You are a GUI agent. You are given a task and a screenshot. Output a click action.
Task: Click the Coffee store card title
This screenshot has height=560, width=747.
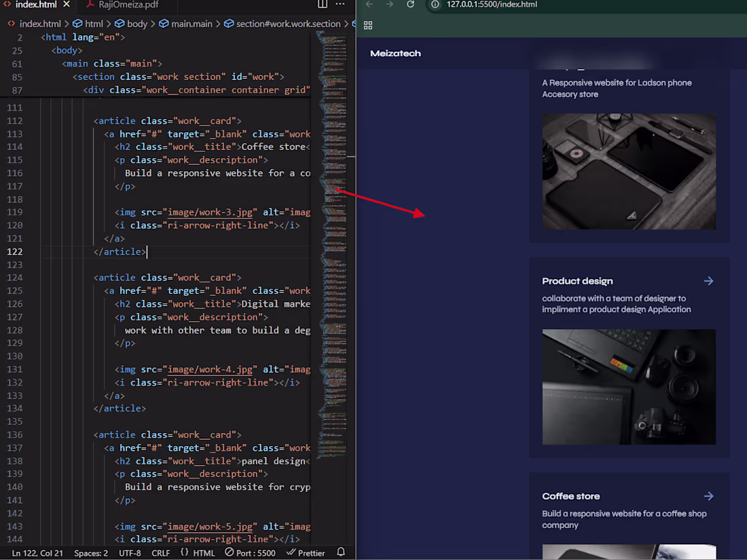pos(570,496)
